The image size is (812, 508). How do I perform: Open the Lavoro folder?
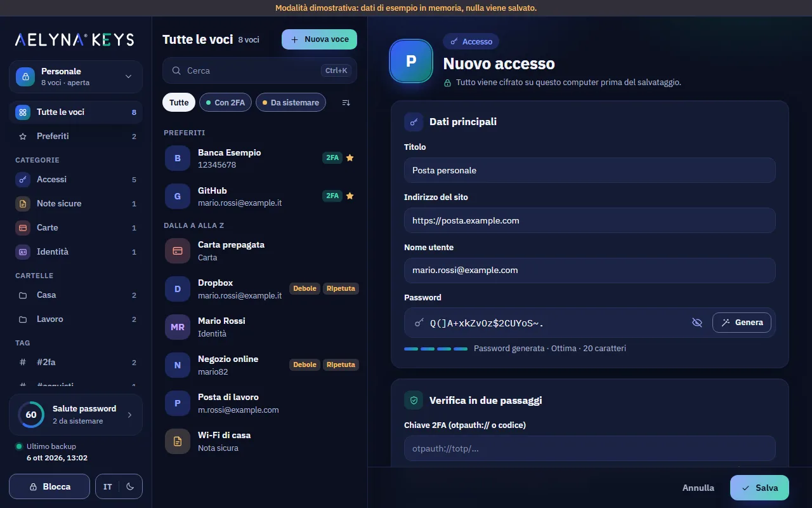75,319
